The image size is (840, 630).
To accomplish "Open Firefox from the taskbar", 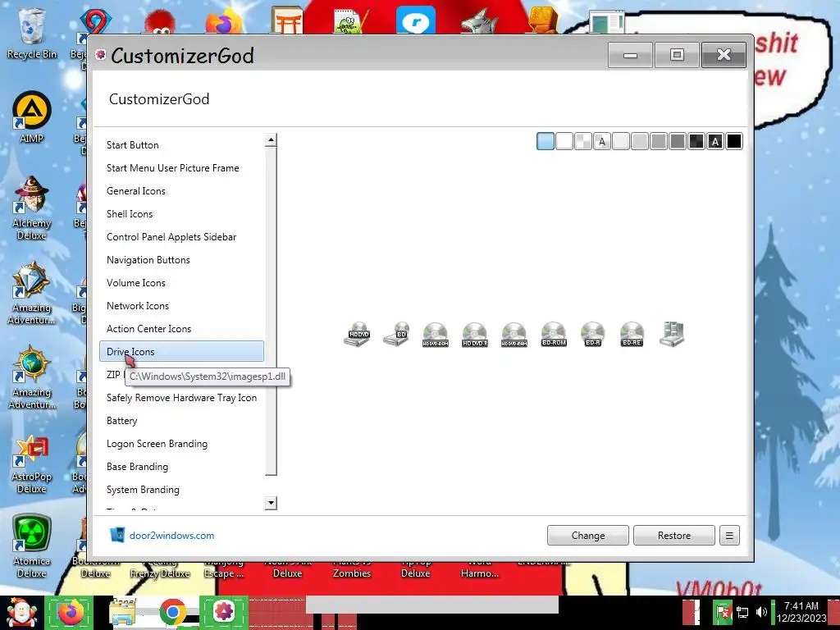I will click(x=71, y=613).
